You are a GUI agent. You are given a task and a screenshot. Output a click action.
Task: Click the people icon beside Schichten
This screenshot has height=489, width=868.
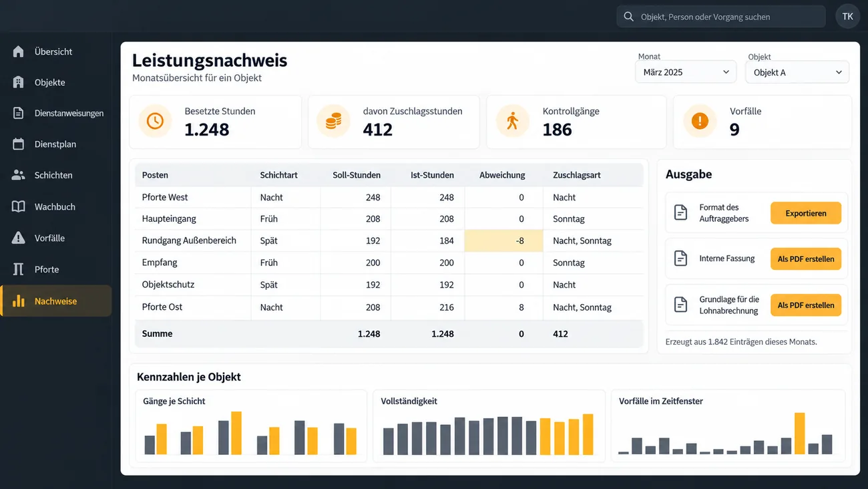pyautogui.click(x=19, y=175)
